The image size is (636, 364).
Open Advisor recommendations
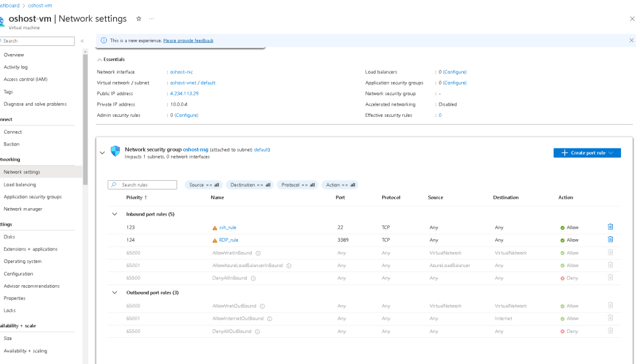click(32, 286)
